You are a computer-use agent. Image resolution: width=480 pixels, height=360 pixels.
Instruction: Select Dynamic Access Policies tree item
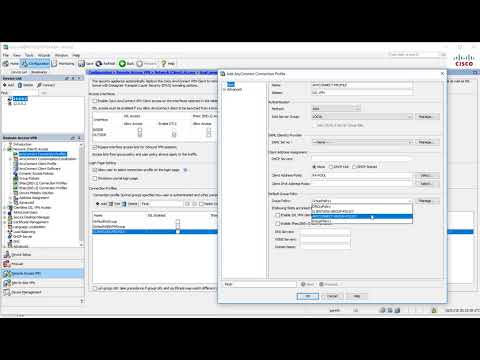[x=36, y=173]
